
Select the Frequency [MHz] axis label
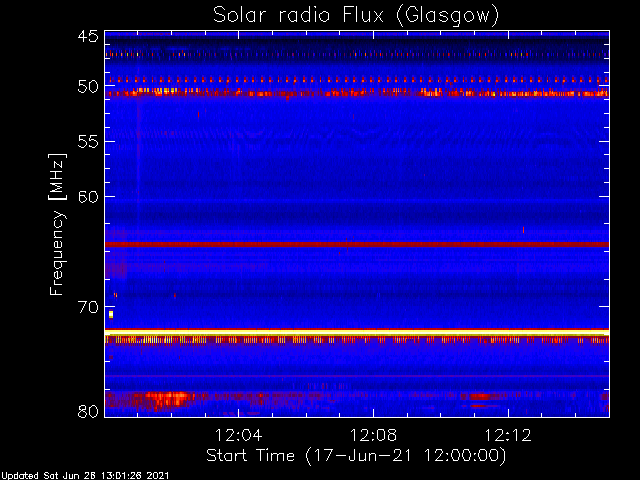tap(57, 224)
